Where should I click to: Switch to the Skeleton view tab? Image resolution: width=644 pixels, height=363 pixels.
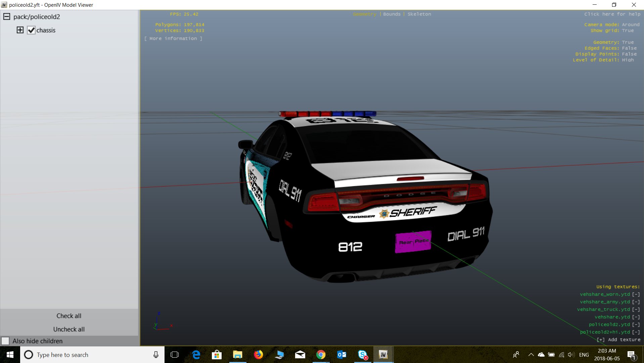(419, 14)
